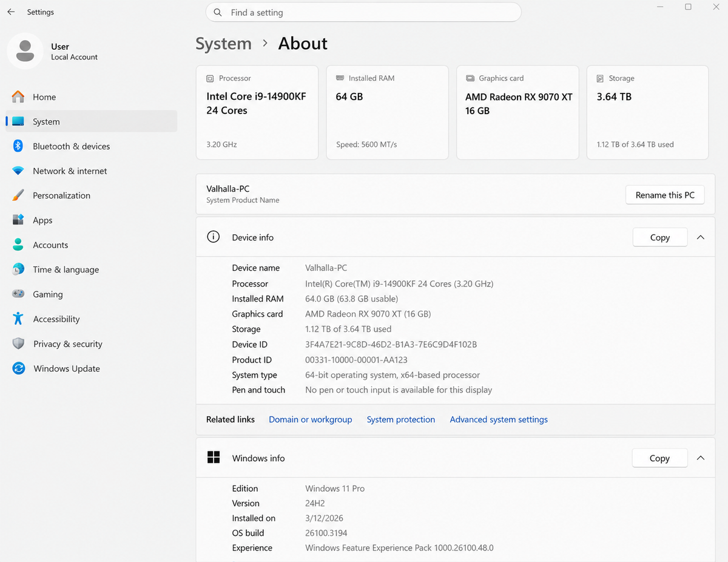
Task: Open Bluetooth & devices settings
Action: tap(91, 146)
